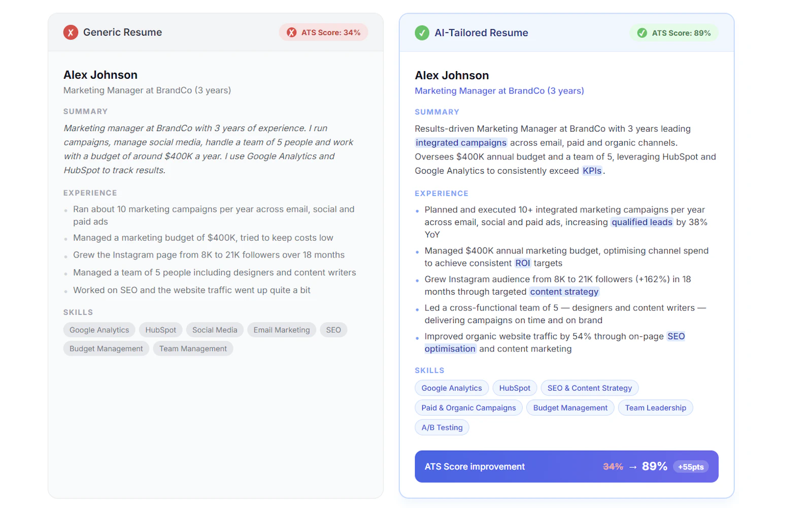Select the Budget Management tag in Generic Resume
812x508 pixels.
[x=106, y=349]
